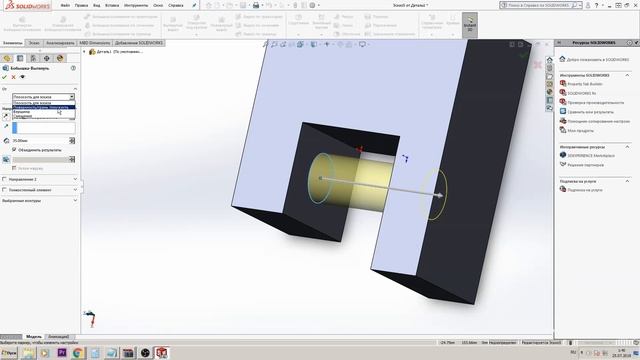The width and height of the screenshot is (640, 360).
Task: Click the draft on/off icon
Action: tap(6, 159)
